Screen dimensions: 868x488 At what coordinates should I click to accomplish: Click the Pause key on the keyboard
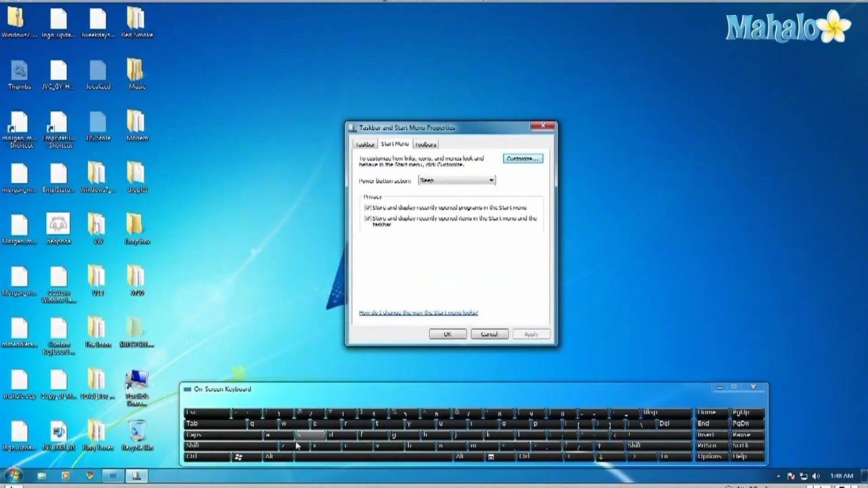click(748, 435)
